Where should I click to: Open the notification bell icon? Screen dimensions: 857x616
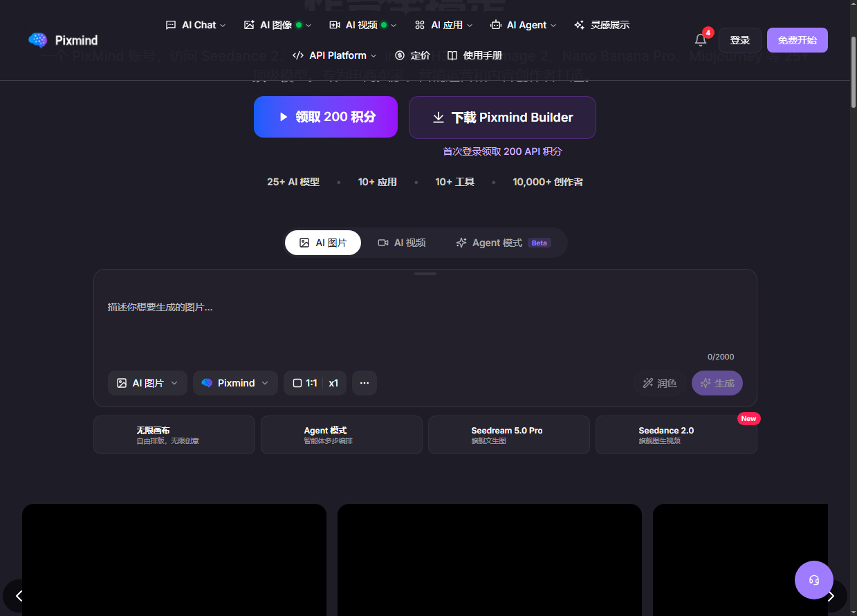pos(701,40)
